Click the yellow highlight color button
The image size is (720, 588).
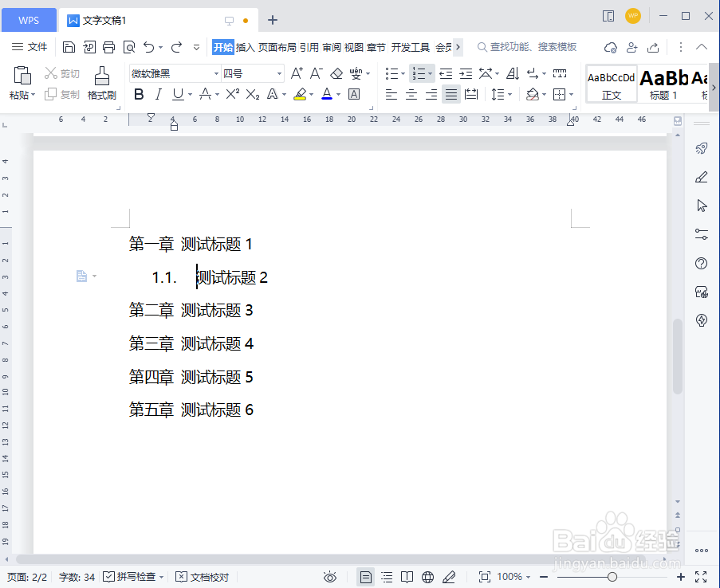pyautogui.click(x=300, y=94)
